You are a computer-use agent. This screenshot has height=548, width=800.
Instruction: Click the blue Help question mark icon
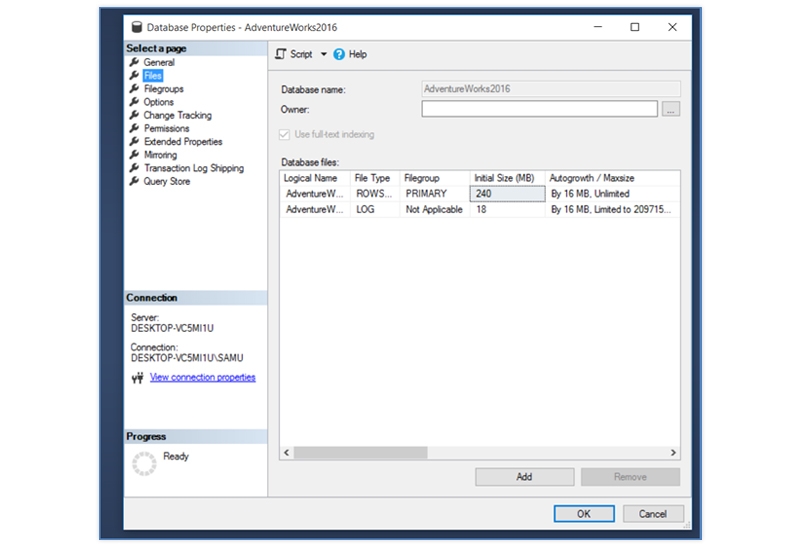tap(339, 54)
